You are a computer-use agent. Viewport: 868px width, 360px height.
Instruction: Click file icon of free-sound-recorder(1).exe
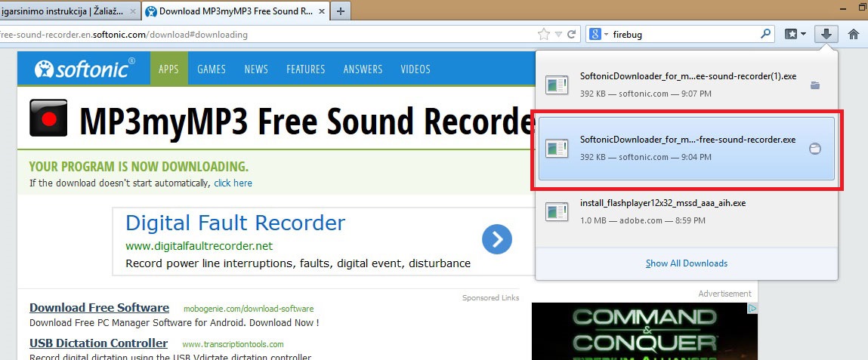557,85
